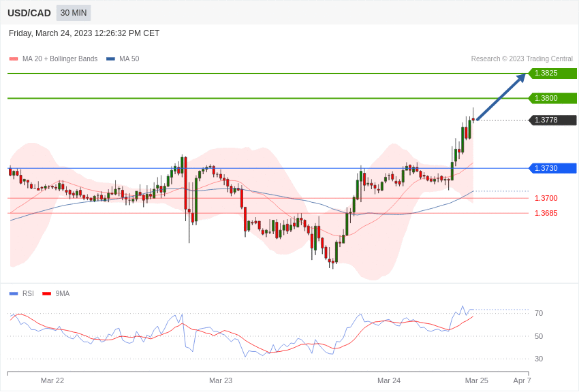579x392 pixels.
Task: Click the 1.3800 green resistance label
Action: tap(552, 98)
